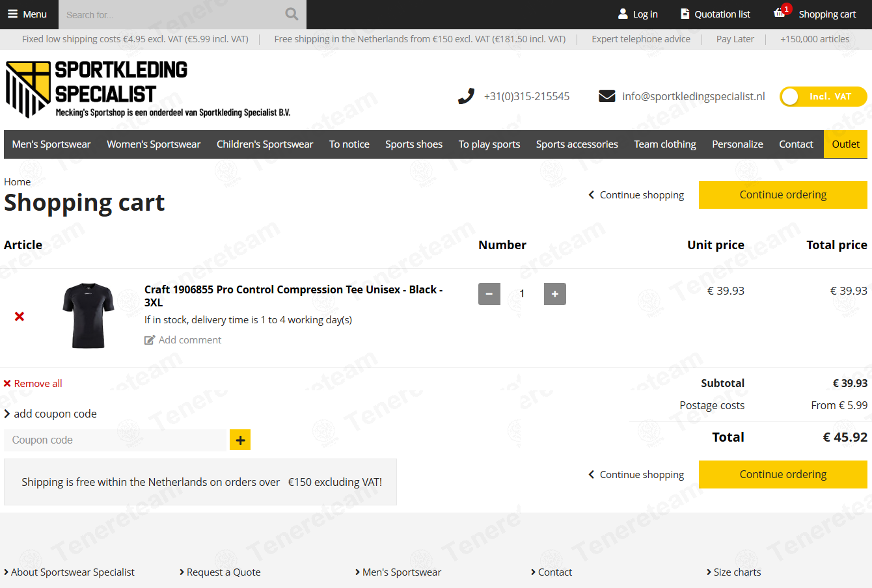The image size is (872, 588).
Task: Click top Continue ordering button
Action: (783, 194)
